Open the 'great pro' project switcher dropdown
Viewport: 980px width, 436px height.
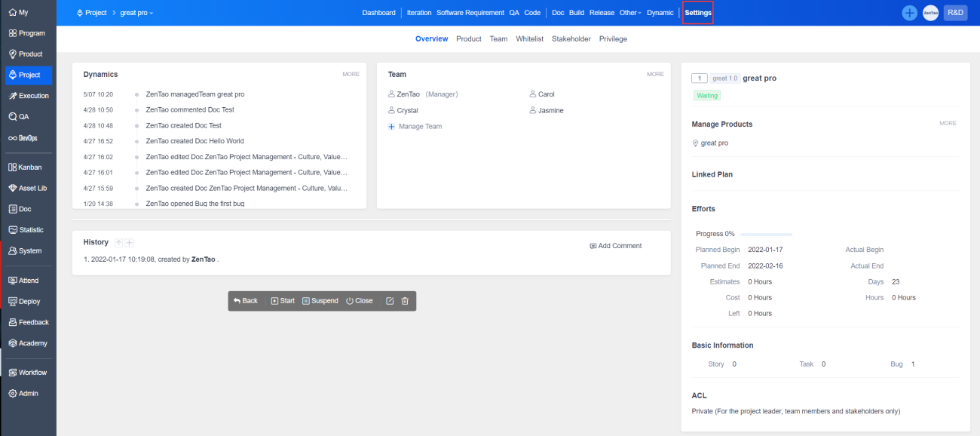[x=136, y=13]
